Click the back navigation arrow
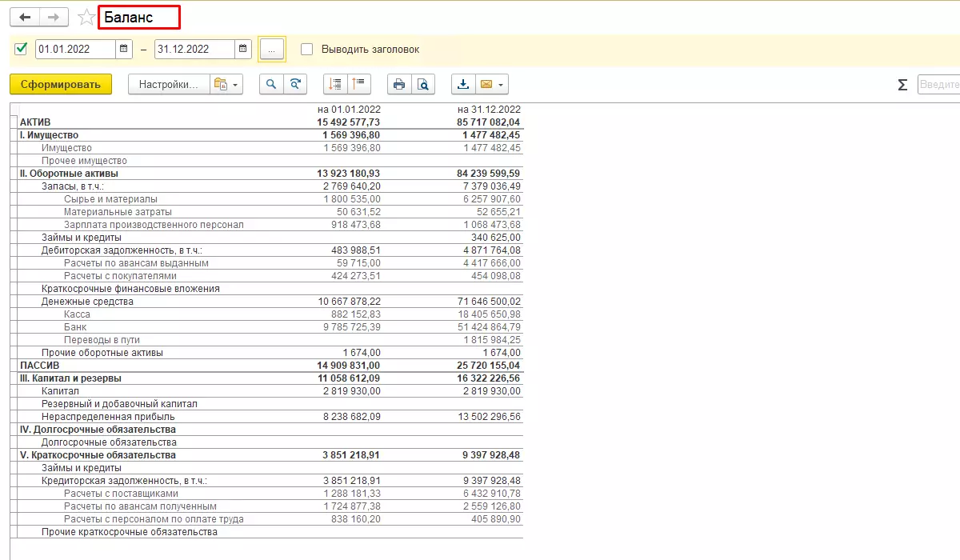Screen dimensions: 960x560 (x=24, y=17)
